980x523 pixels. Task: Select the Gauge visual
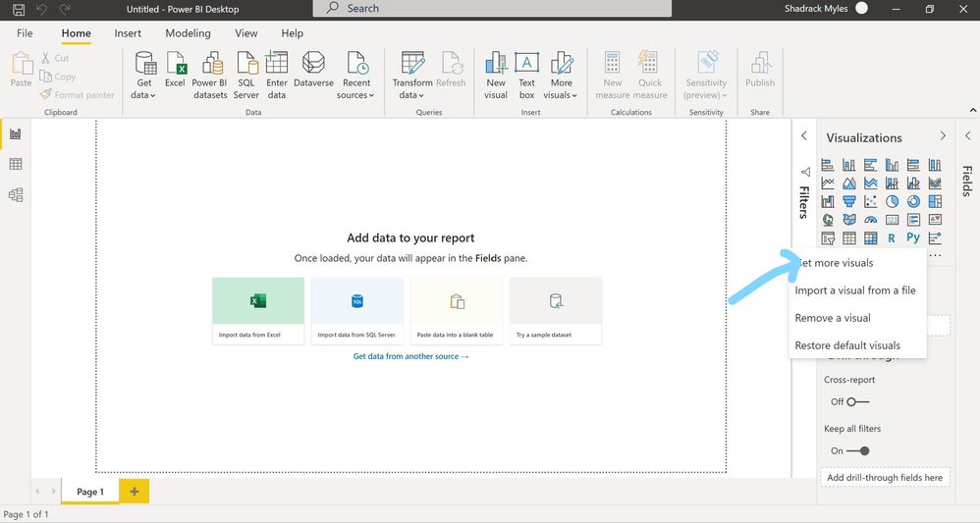point(871,220)
